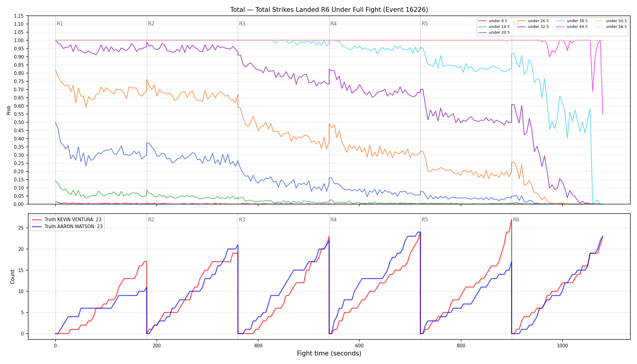637x364 pixels.
Task: Click the R6 marker in the Count chart
Action: 516,220
